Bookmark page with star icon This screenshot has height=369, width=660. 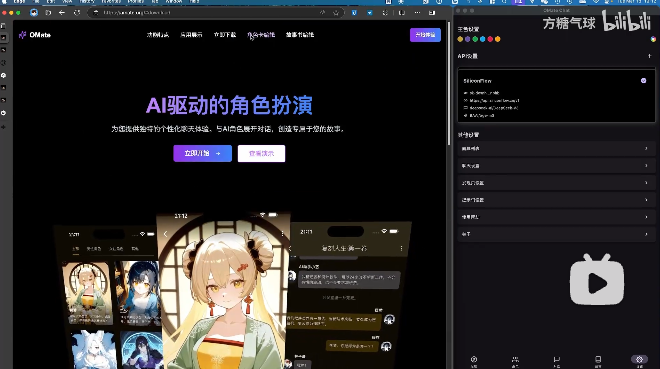click(x=336, y=13)
